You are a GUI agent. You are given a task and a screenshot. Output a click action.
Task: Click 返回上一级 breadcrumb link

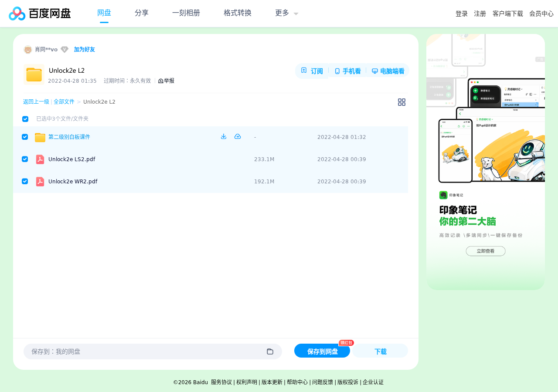pos(36,102)
